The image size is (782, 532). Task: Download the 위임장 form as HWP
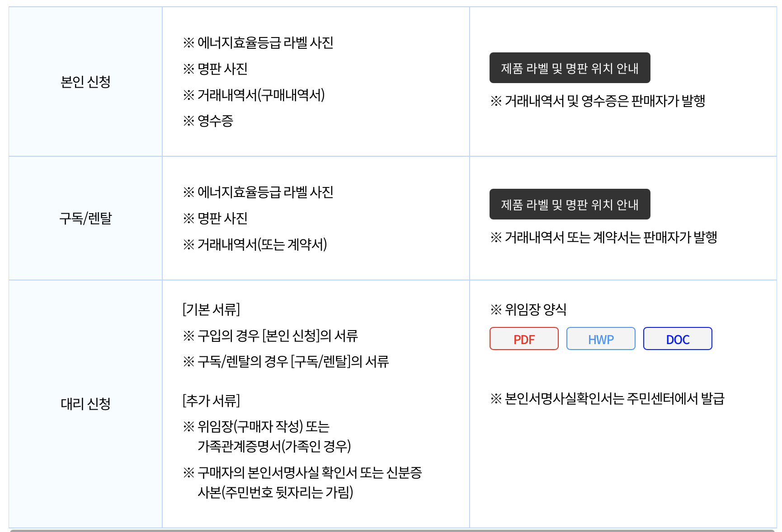click(601, 339)
